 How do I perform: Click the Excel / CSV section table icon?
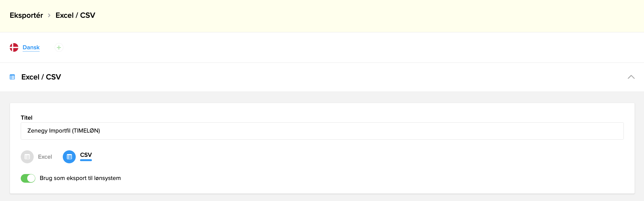(12, 77)
